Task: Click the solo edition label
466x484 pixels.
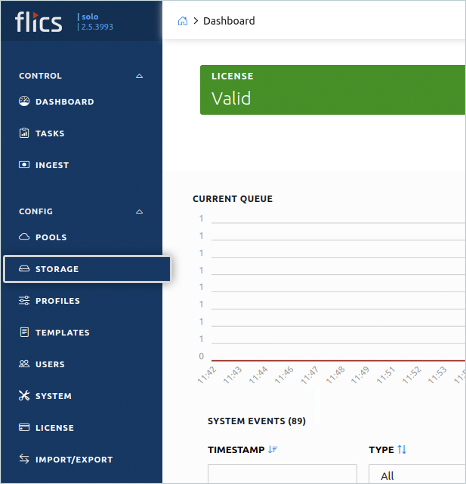Action: [x=90, y=17]
